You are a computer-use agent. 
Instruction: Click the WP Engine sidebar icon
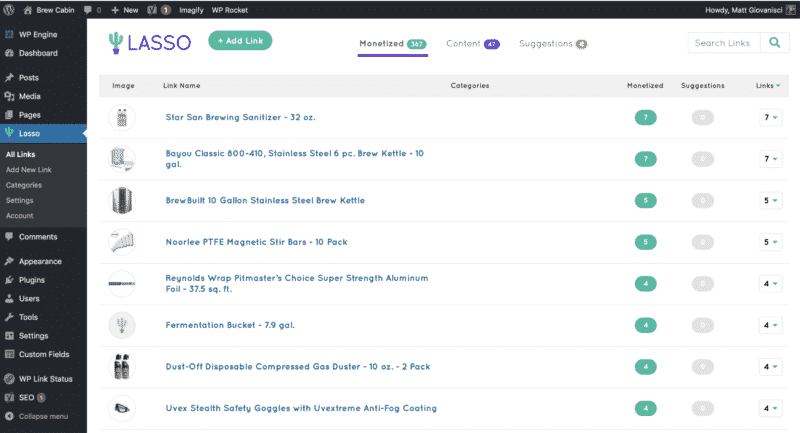(9, 34)
